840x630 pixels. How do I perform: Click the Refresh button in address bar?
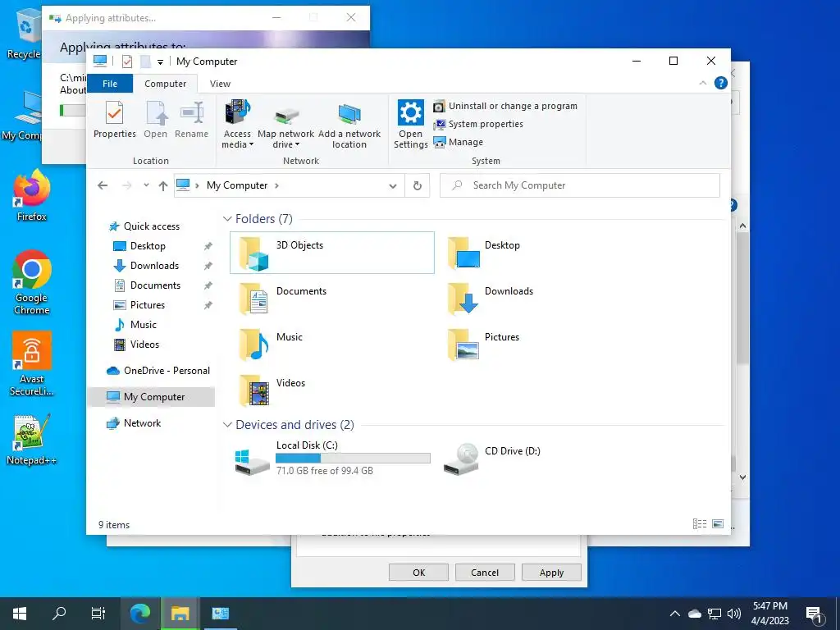[x=418, y=185]
